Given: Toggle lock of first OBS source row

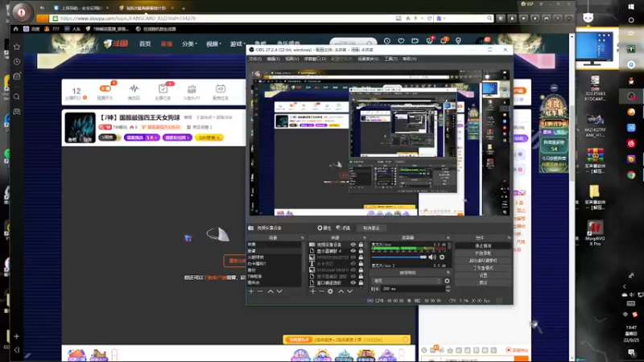Looking at the screenshot, I should (361, 245).
